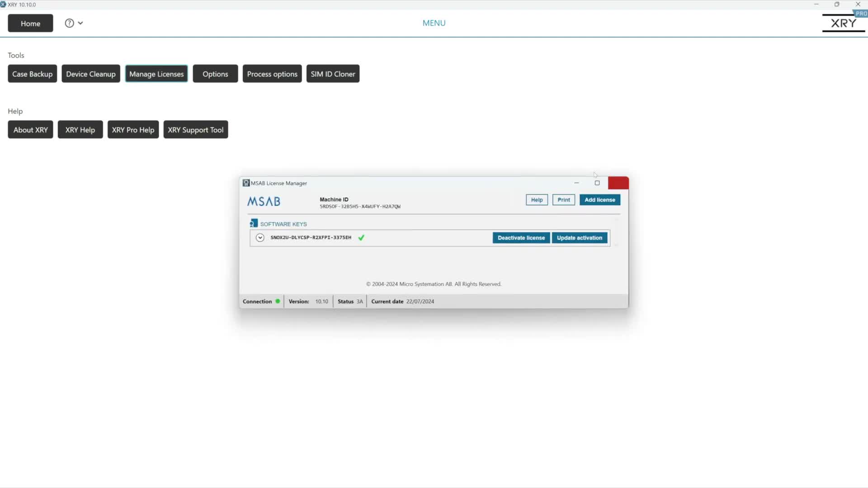868x488 pixels.
Task: Click the green license valid checkmark
Action: [x=361, y=238]
